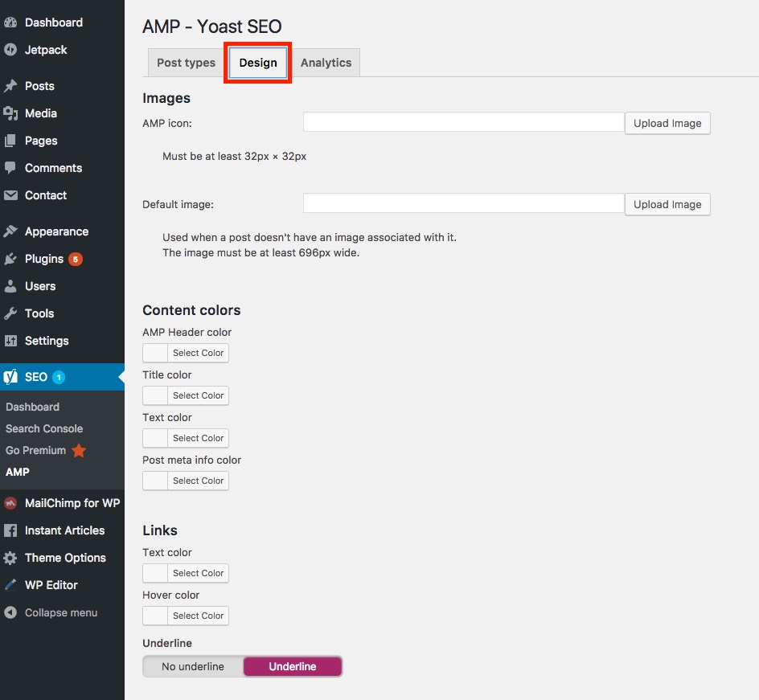The width and height of the screenshot is (759, 700).
Task: Click the Links Hover color swatch
Action: pyautogui.click(x=155, y=616)
